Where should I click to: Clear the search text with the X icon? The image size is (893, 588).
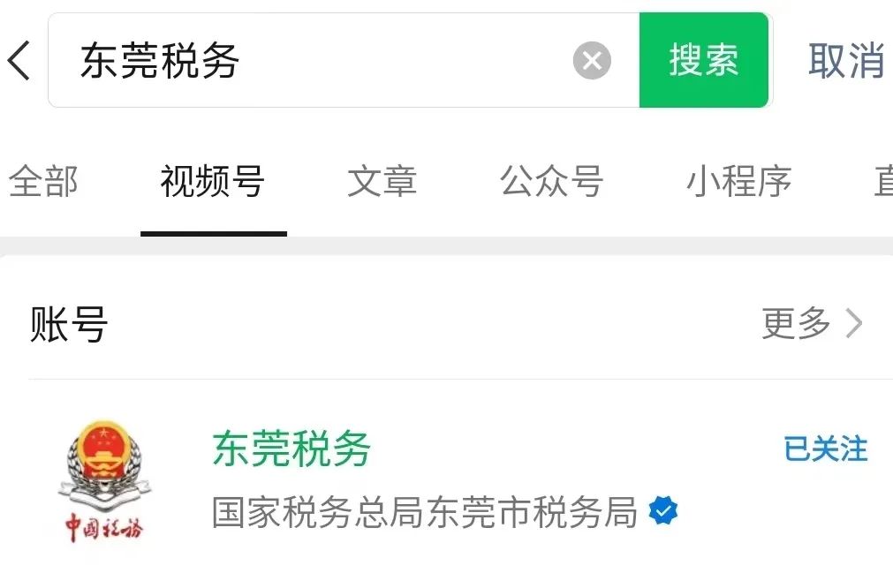point(592,60)
